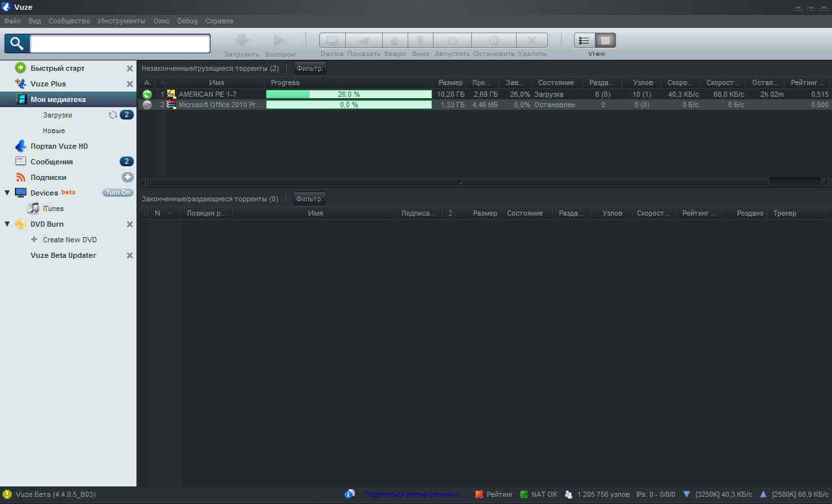
Task: Stop torrent with Остановить button
Action: click(x=494, y=40)
